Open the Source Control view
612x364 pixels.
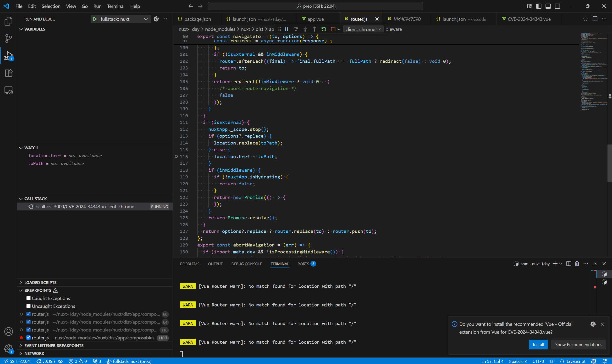[9, 38]
